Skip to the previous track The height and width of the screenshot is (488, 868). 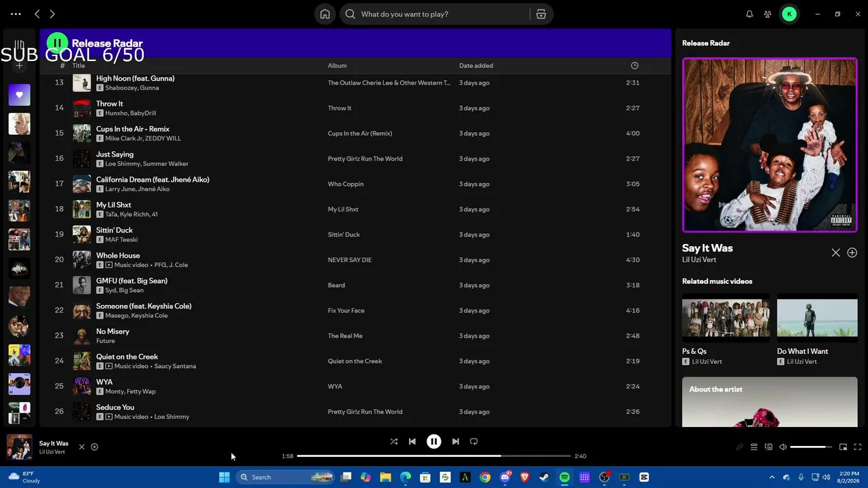[x=412, y=441]
